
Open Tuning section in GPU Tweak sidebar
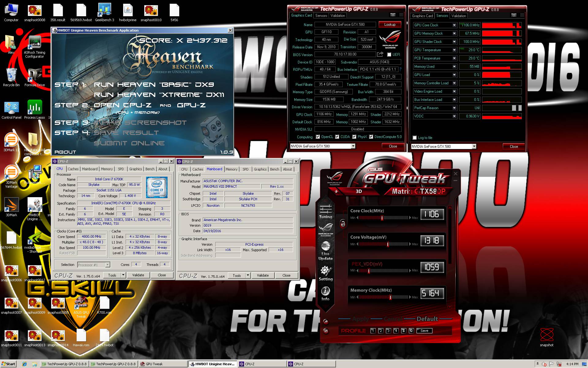pos(326,212)
